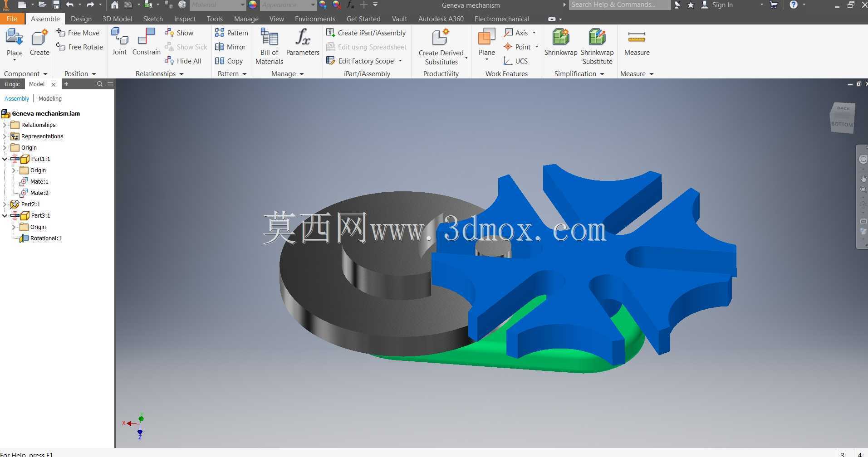This screenshot has width=868, height=457.
Task: Select the Constrain tool
Action: (147, 42)
